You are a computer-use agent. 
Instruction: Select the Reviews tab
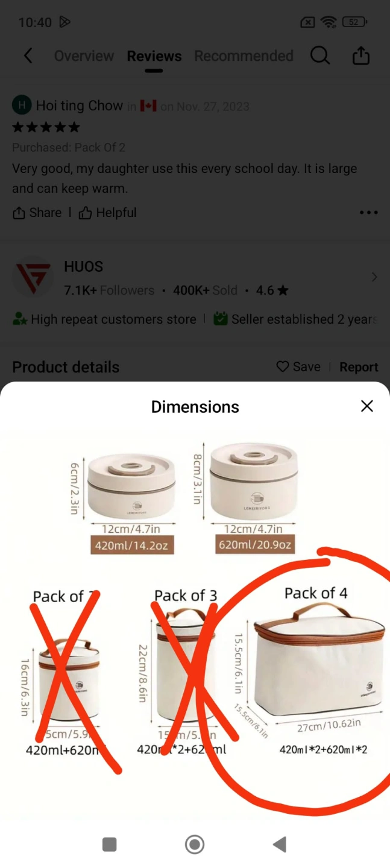point(154,56)
